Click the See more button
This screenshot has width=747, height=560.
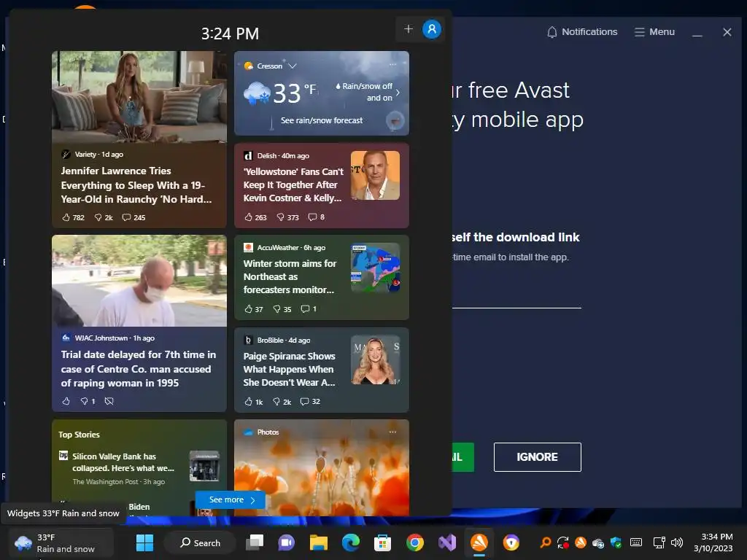[x=231, y=499]
